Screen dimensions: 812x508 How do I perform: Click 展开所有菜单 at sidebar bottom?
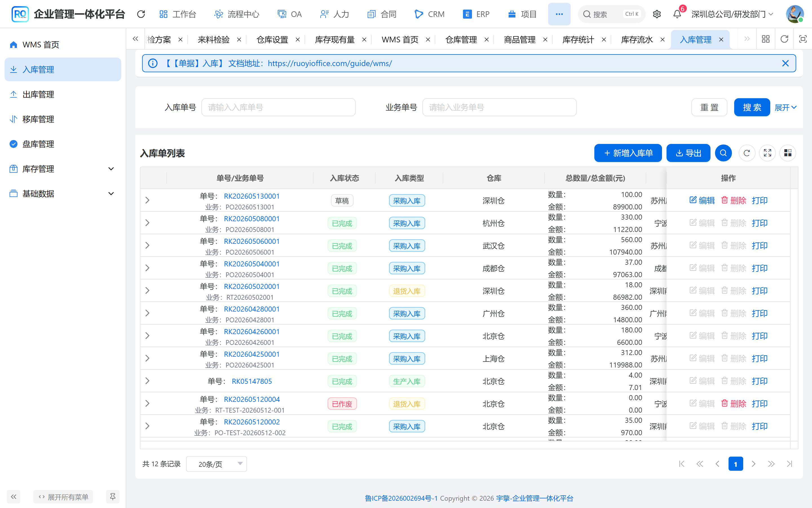click(x=63, y=497)
